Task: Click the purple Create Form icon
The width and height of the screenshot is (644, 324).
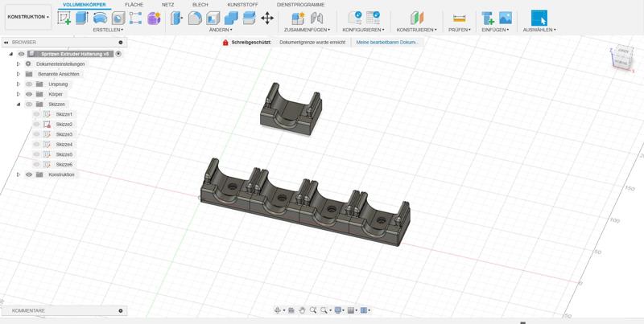Action: pos(154,18)
